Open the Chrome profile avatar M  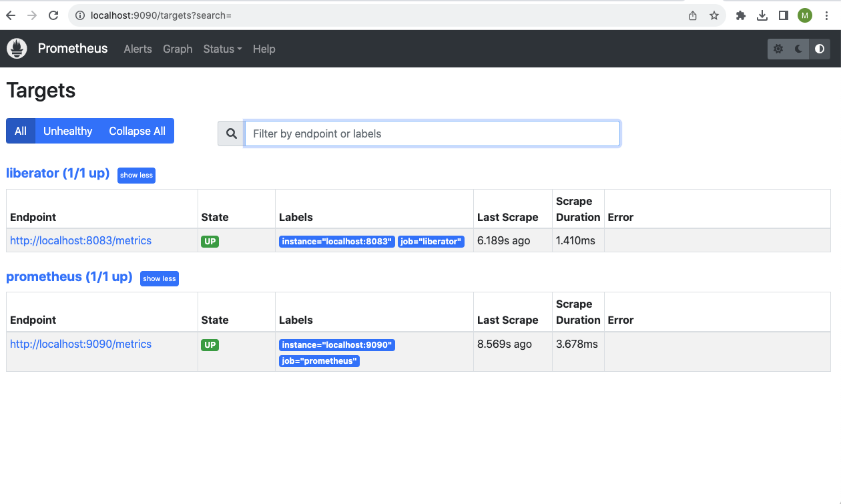805,15
